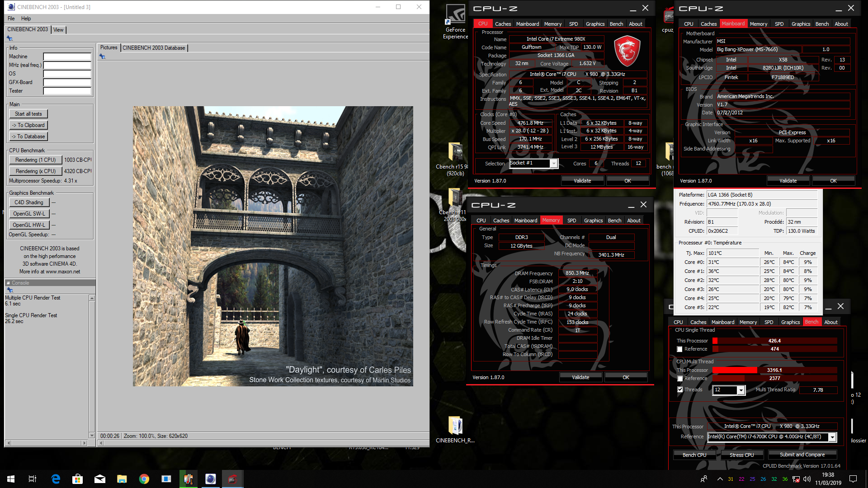Click the pin icon under the Pictures tab

(102, 56)
